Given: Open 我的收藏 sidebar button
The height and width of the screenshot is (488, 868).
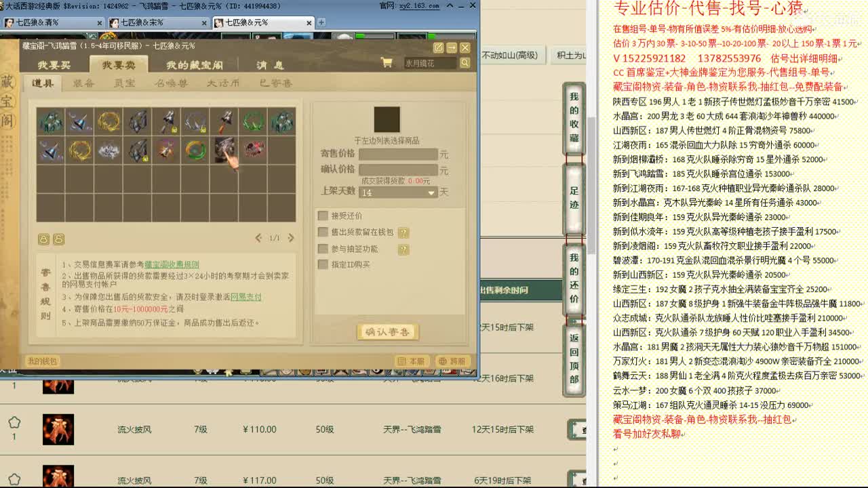Looking at the screenshot, I should [x=574, y=119].
